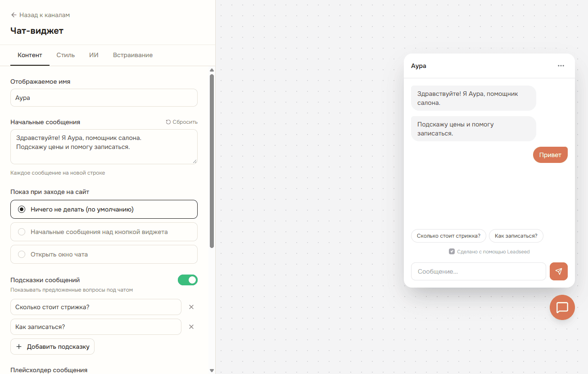Click the 'Сколько стоит стрижка?' suggestion chip in chat

448,236
